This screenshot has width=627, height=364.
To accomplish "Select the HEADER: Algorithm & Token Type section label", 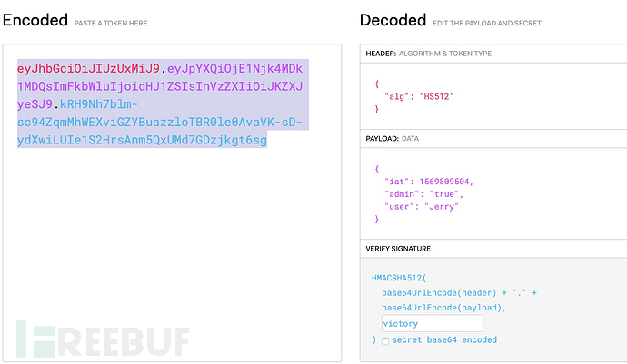I will [428, 54].
